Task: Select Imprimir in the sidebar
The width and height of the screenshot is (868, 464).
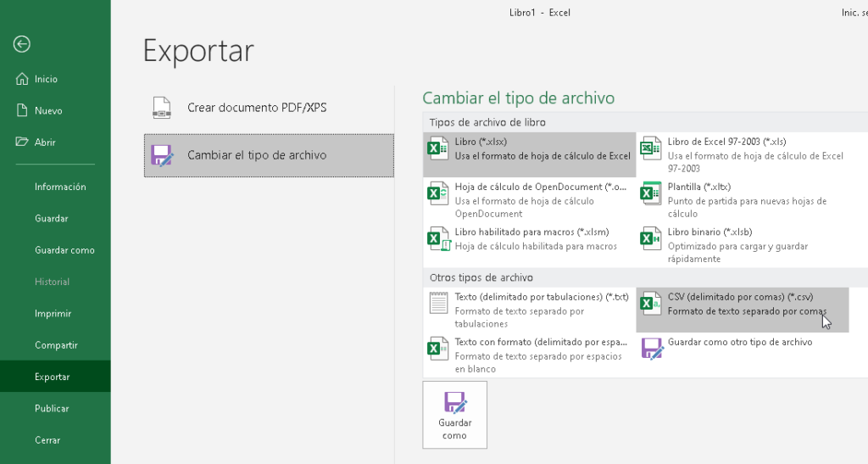Action: (55, 313)
